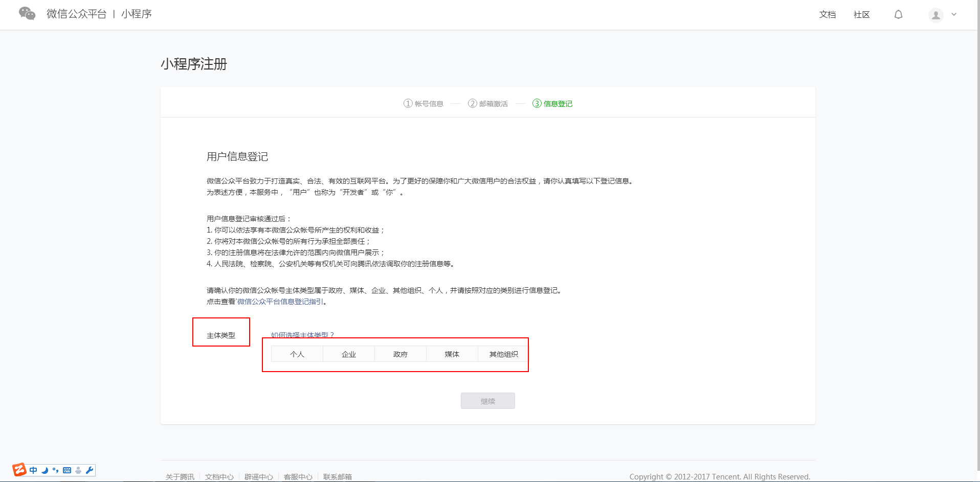980x482 pixels.
Task: Open the 文档 menu item
Action: click(827, 14)
